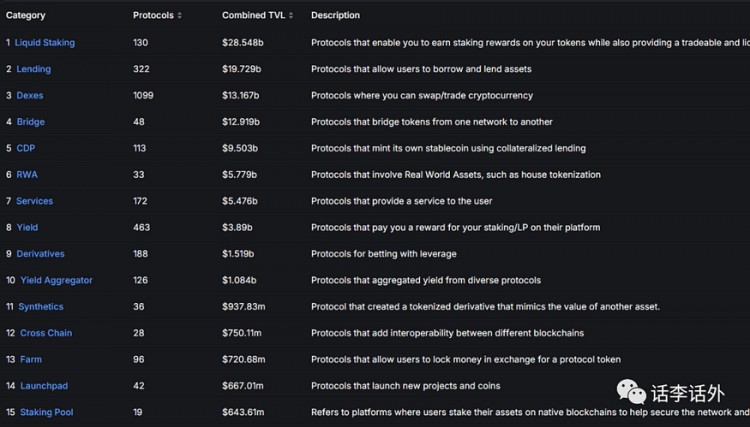
Task: Open the Synthetics category link
Action: click(x=41, y=307)
